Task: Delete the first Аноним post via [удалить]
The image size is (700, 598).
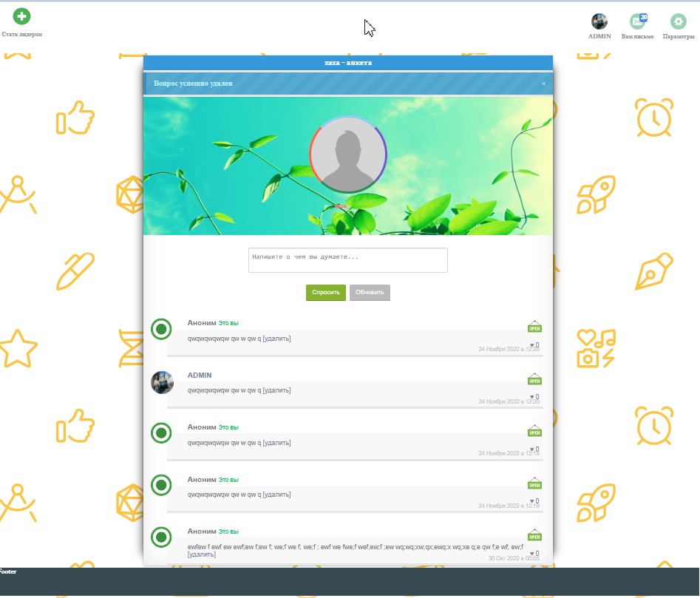Action: (x=276, y=339)
